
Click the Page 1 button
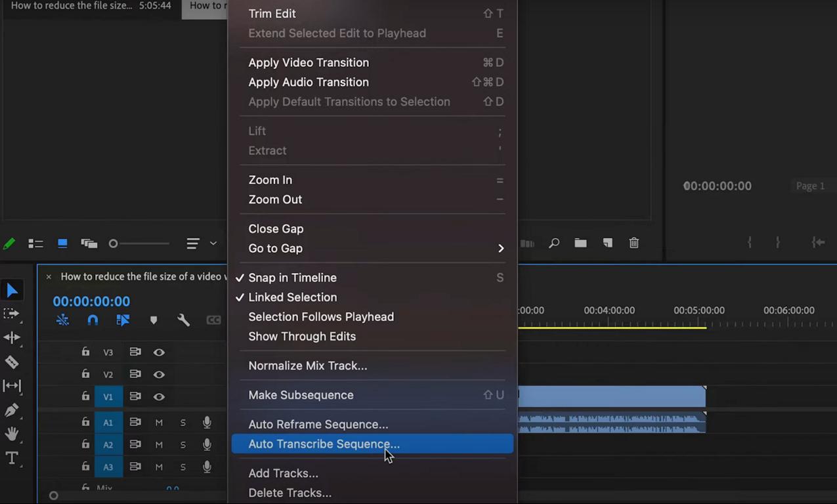810,186
